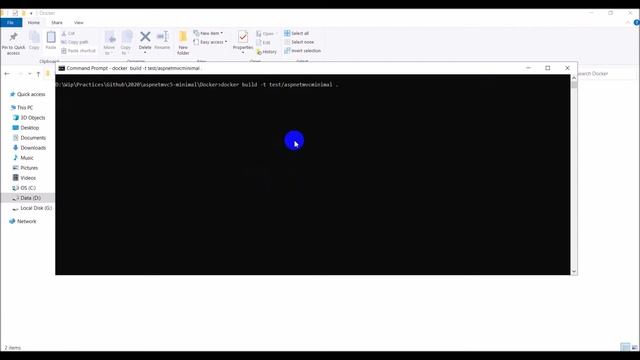The image size is (640, 360).
Task: Switch to the Home ribbon tab
Action: click(33, 22)
